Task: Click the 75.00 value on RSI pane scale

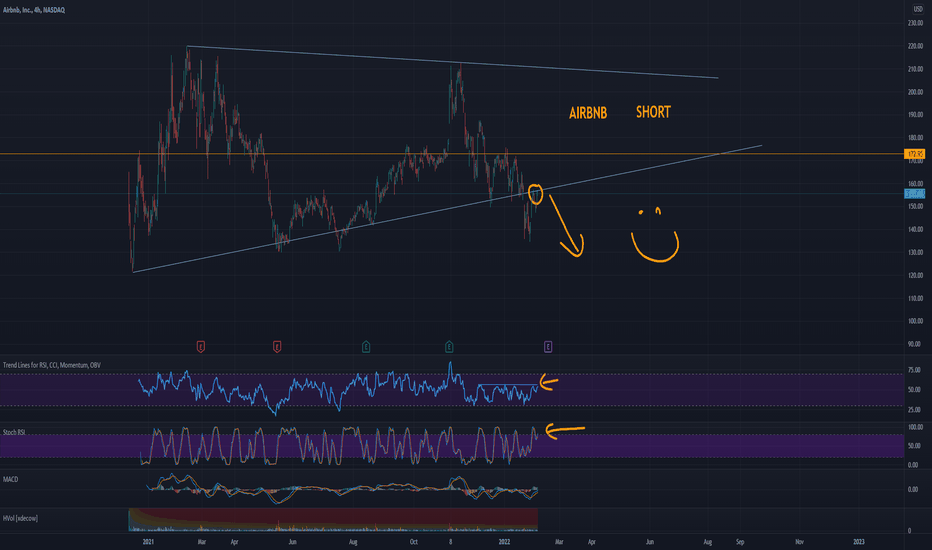Action: pyautogui.click(x=914, y=370)
